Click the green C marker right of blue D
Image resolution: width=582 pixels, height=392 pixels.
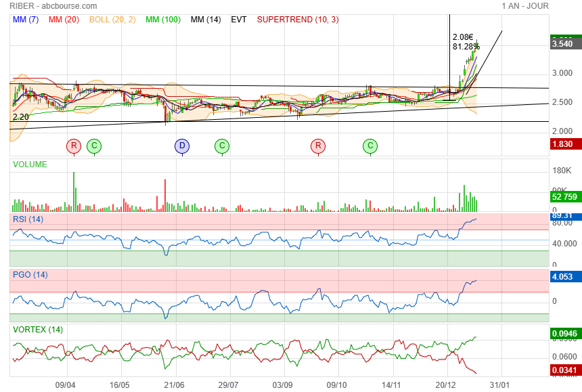point(221,146)
